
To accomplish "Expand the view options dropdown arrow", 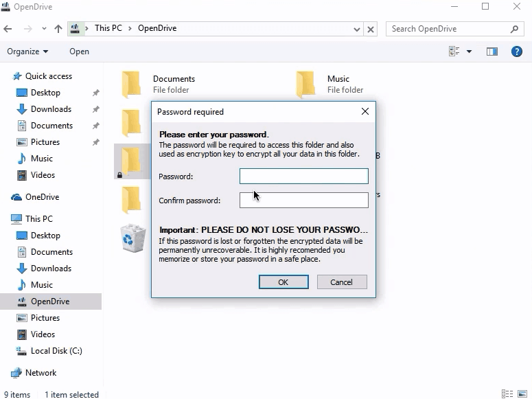I will pyautogui.click(x=469, y=52).
